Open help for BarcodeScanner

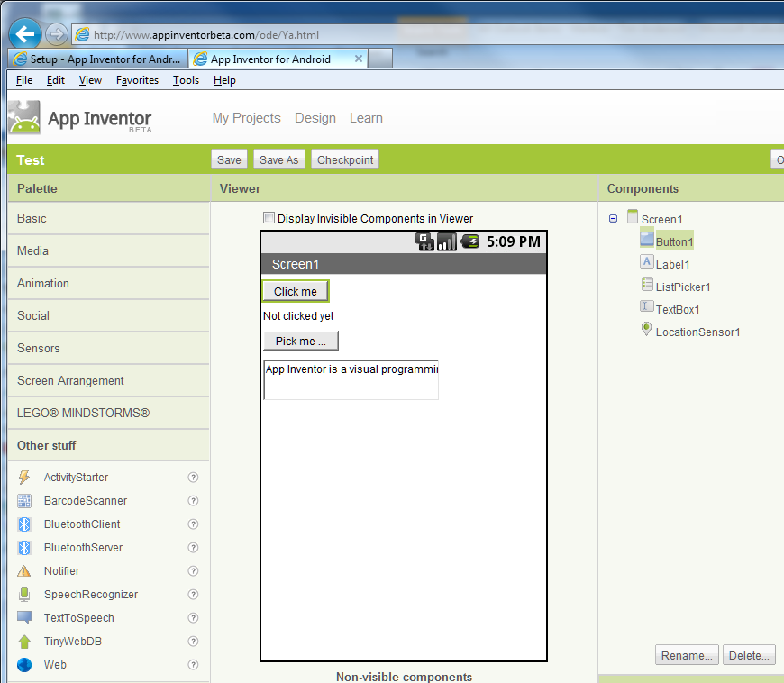coord(193,500)
